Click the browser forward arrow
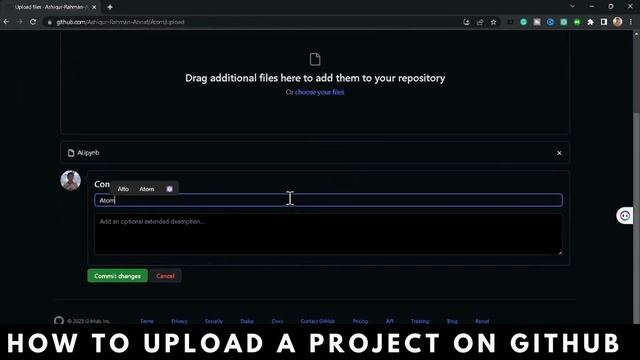 pyautogui.click(x=20, y=22)
